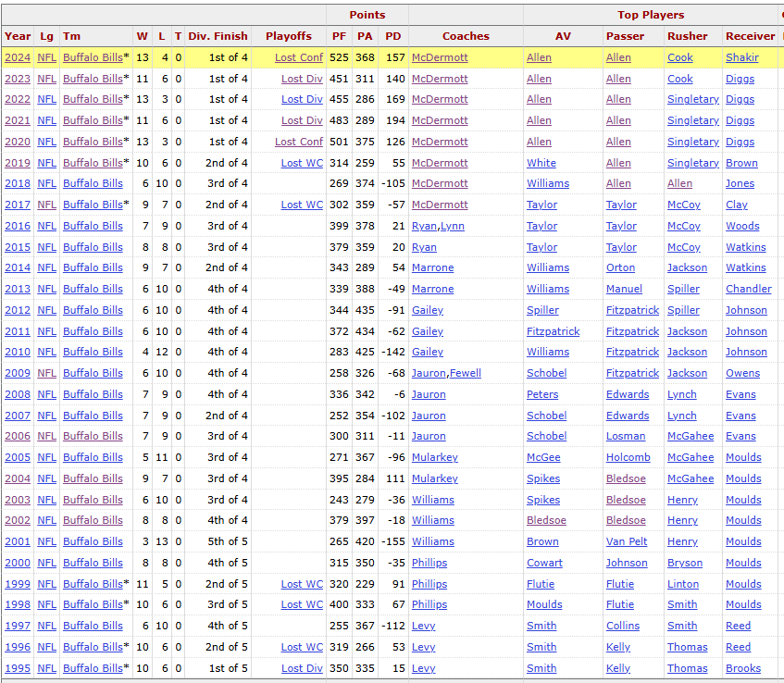Open Fitzpatrick AV link in 2011 row

pyautogui.click(x=553, y=331)
